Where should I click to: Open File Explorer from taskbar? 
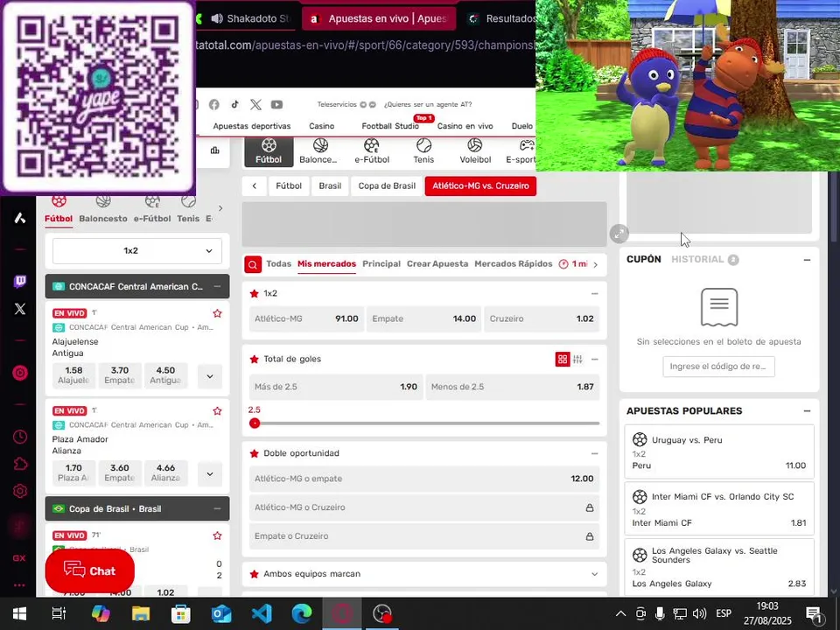point(141,613)
